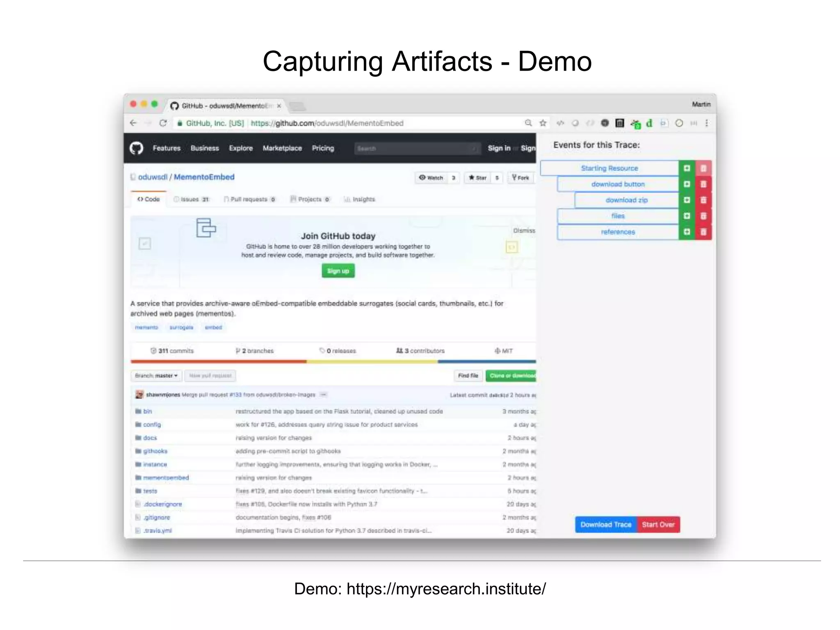Open Features in GitHub nav
Image resolution: width=840 pixels, height=630 pixels.
point(167,148)
